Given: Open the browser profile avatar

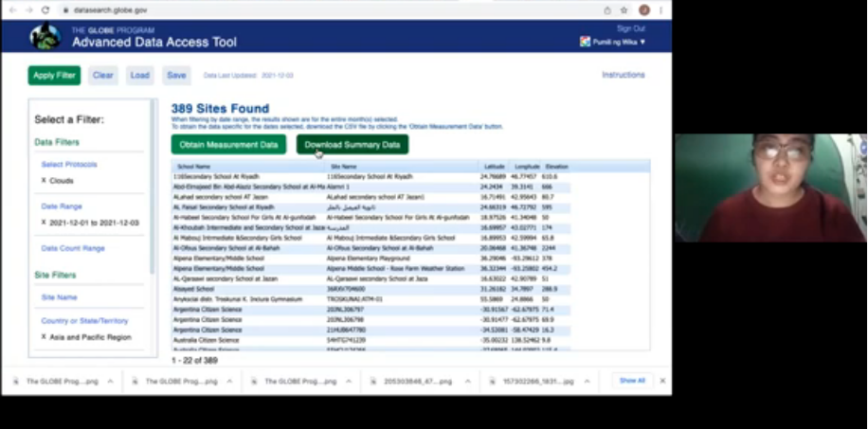Looking at the screenshot, I should [x=643, y=10].
